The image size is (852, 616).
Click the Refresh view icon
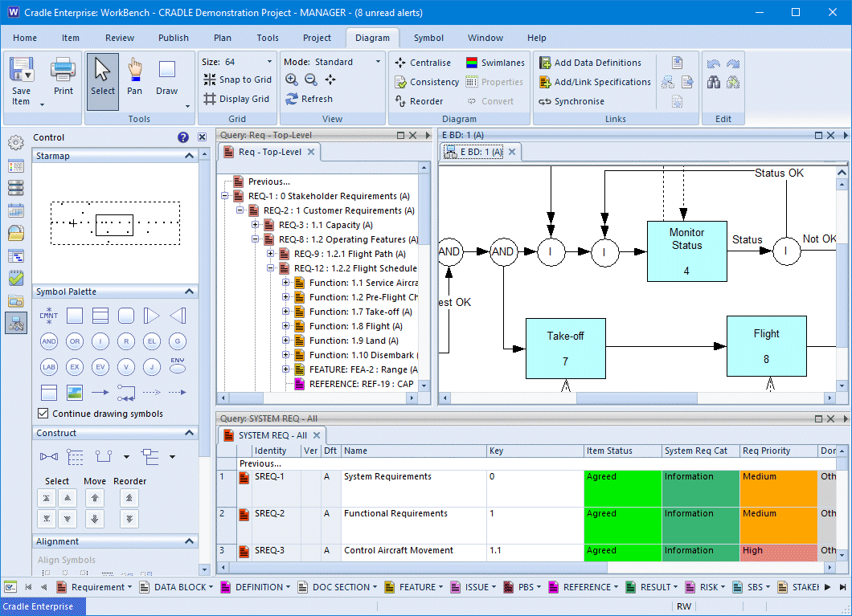(309, 99)
